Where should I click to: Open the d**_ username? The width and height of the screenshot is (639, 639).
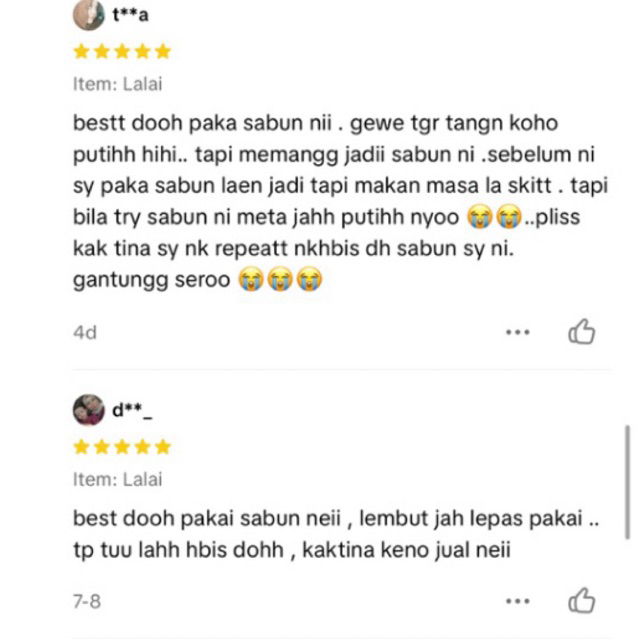(x=132, y=410)
